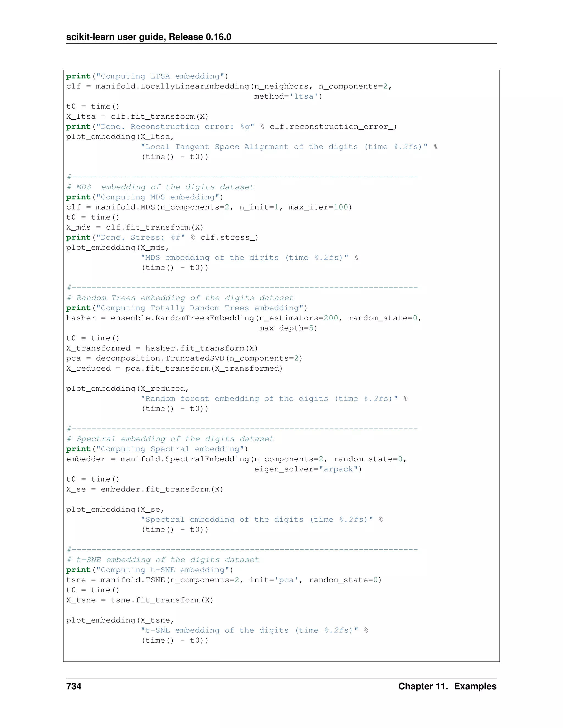Click comment "# Spectral embedding of the digits dataset"

(170, 439)
